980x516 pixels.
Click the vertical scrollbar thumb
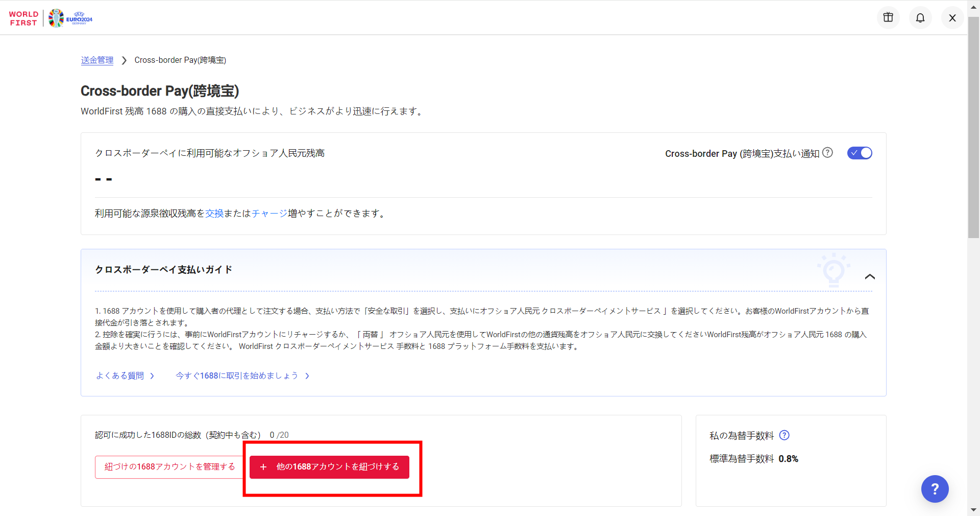click(973, 128)
